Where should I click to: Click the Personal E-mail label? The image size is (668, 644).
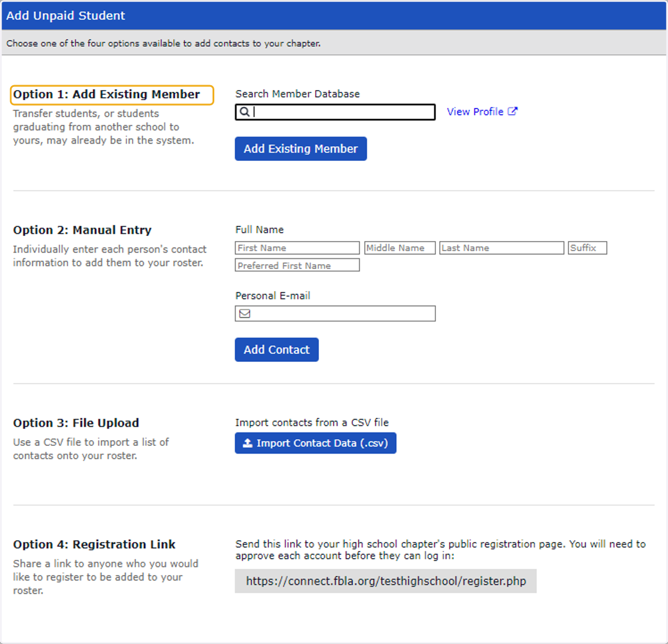pos(273,296)
